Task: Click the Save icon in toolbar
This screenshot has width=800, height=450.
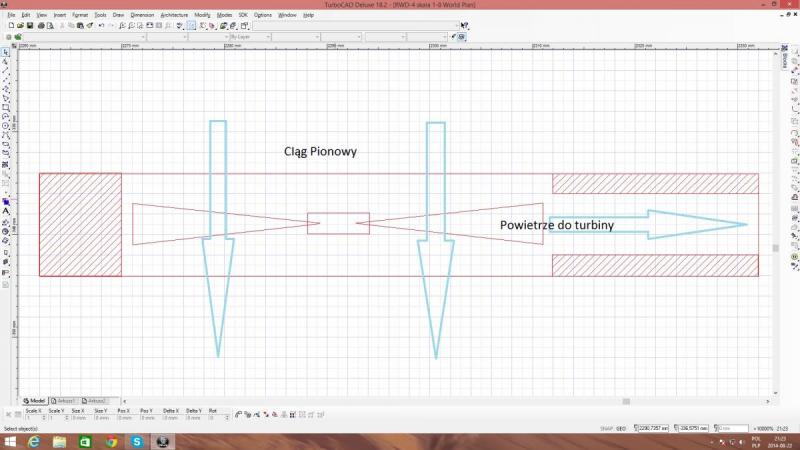Action: coord(30,26)
